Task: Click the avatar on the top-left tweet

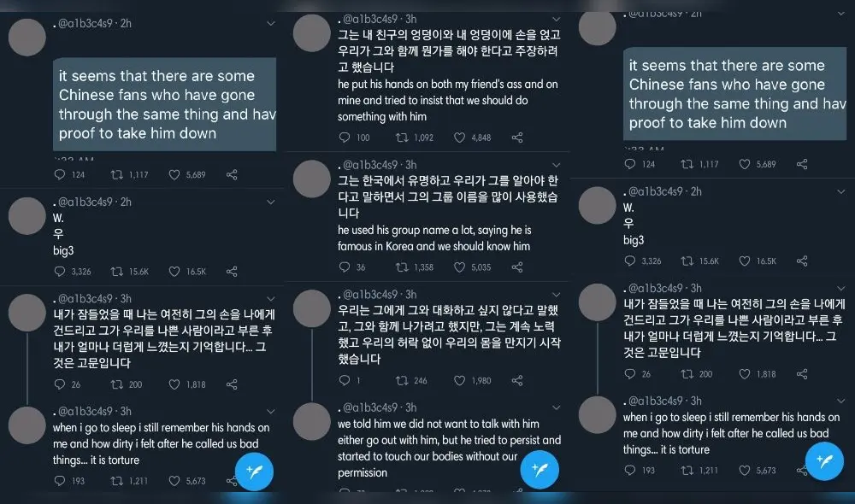Action: pyautogui.click(x=27, y=38)
